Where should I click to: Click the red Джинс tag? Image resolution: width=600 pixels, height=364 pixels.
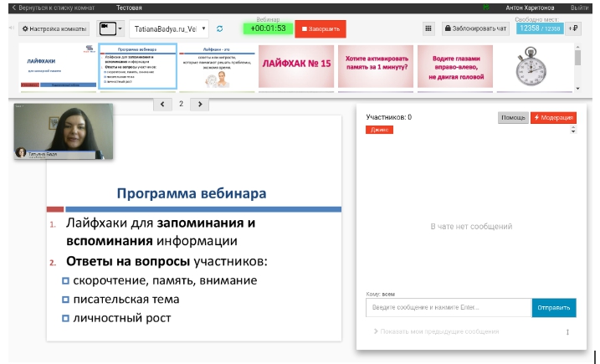[379, 130]
